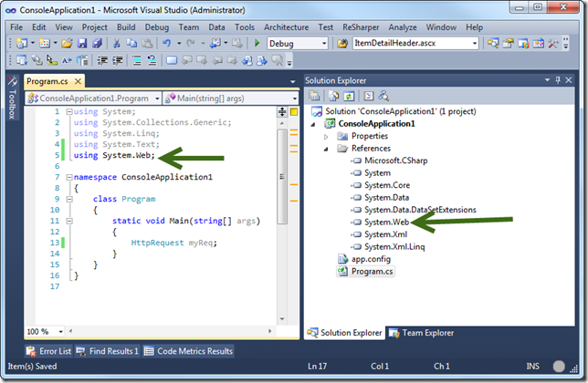
Task: Open the Build menu
Action: (126, 27)
